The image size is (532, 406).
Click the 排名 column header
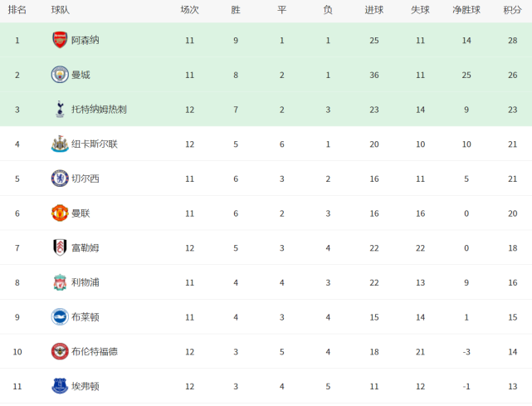(17, 10)
